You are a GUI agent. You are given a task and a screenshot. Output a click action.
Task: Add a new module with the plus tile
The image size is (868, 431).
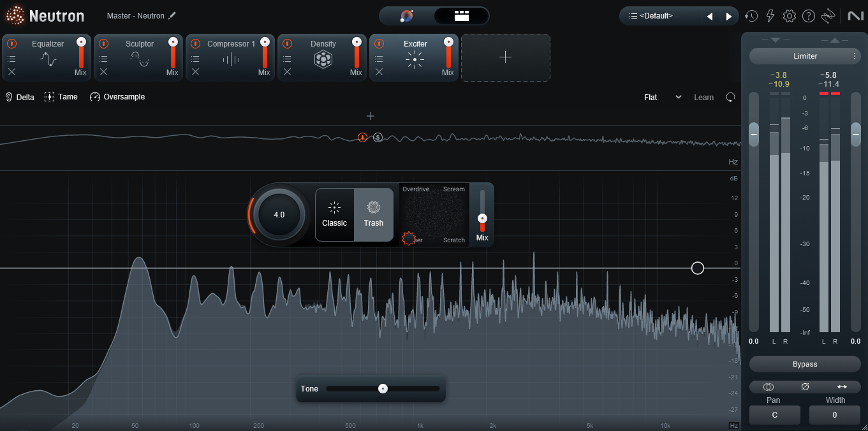tap(505, 57)
